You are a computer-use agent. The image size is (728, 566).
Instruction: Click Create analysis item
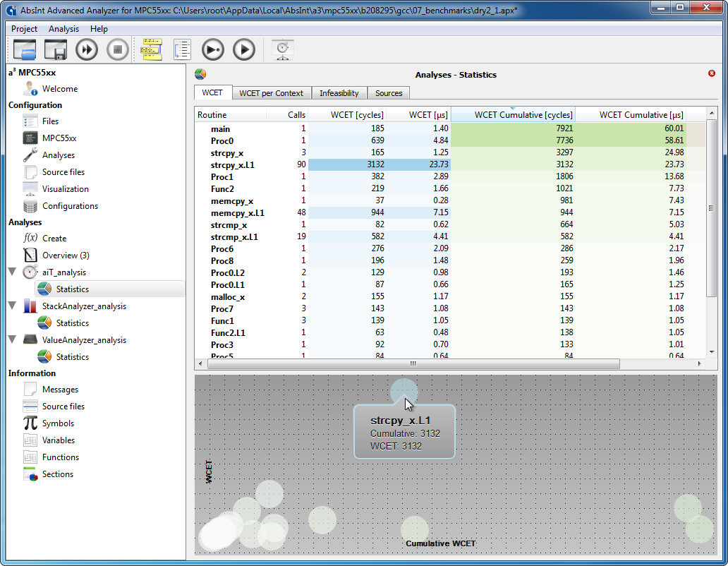[54, 239]
